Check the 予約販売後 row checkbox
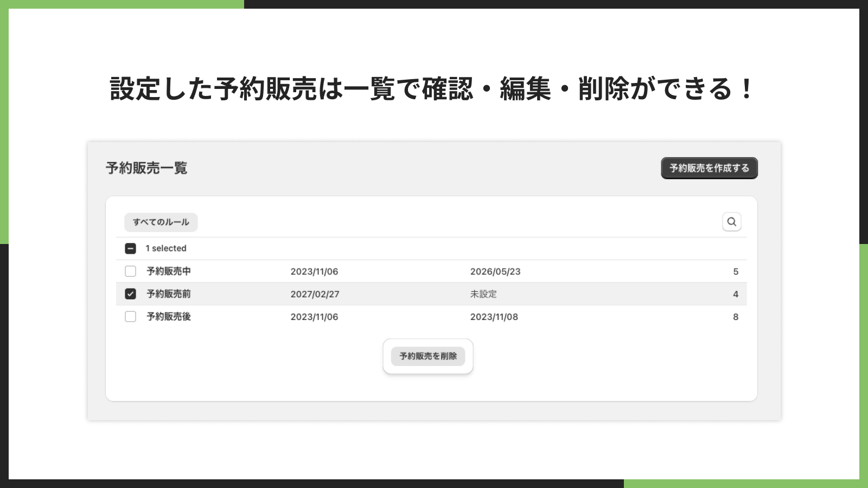This screenshot has height=488, width=868. pos(130,317)
